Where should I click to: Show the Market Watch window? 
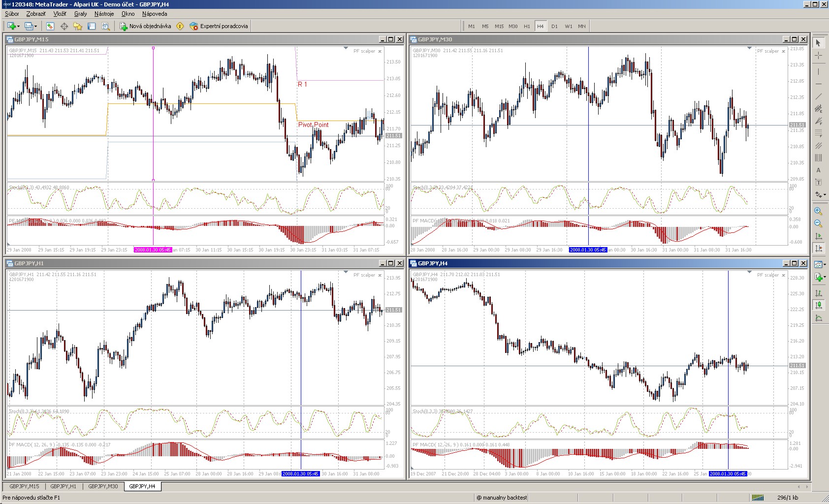[x=50, y=26]
